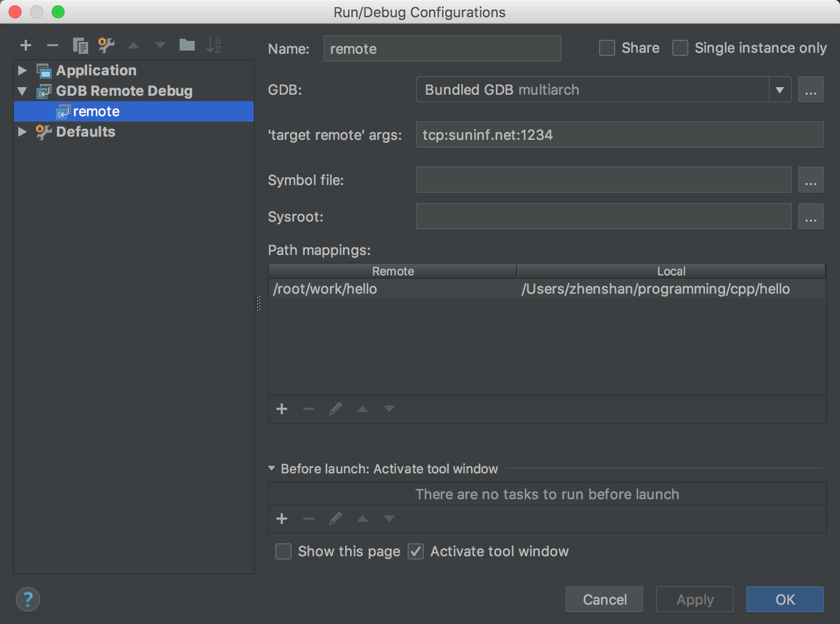Move configuration up in the list

click(x=133, y=45)
